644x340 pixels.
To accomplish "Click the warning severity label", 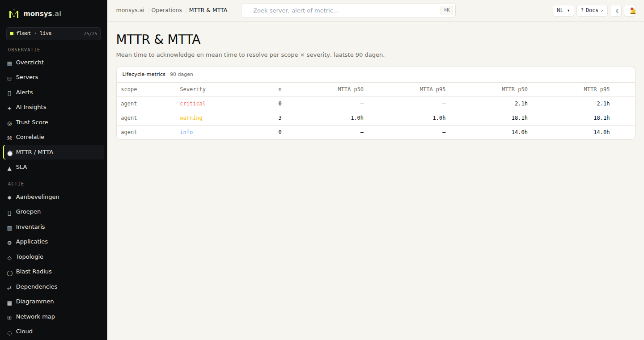I will pyautogui.click(x=191, y=118).
